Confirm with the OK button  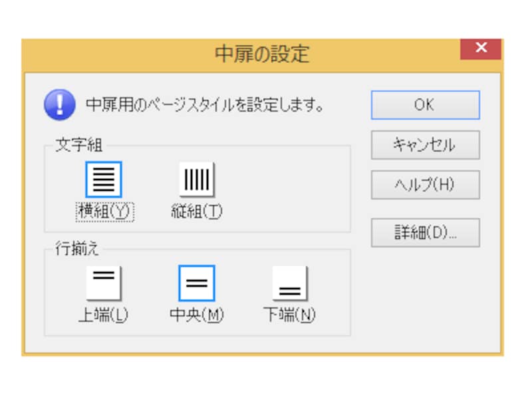pos(426,105)
